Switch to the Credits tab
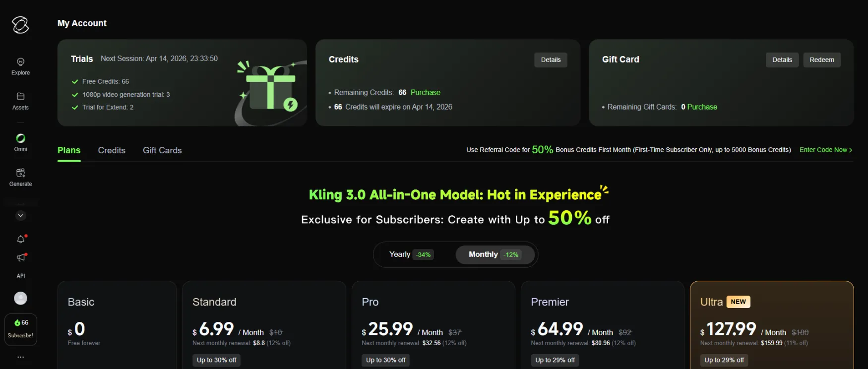The height and width of the screenshot is (369, 868). [x=112, y=150]
